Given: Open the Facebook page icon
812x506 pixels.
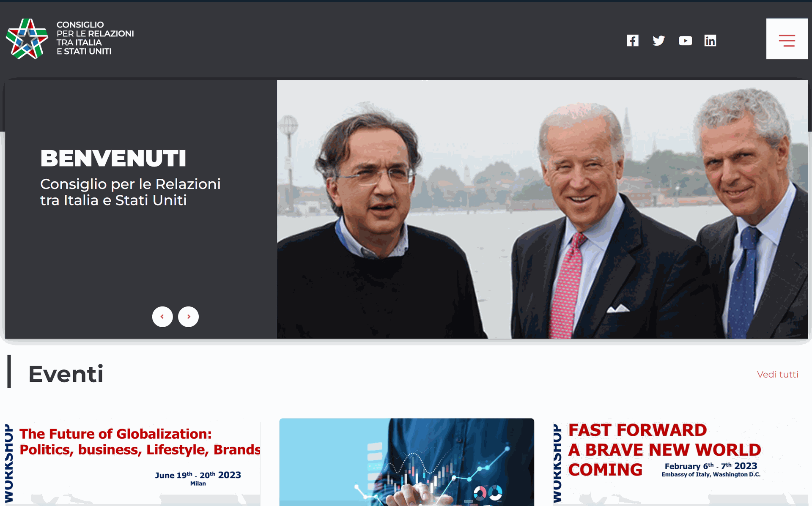Looking at the screenshot, I should coord(632,41).
